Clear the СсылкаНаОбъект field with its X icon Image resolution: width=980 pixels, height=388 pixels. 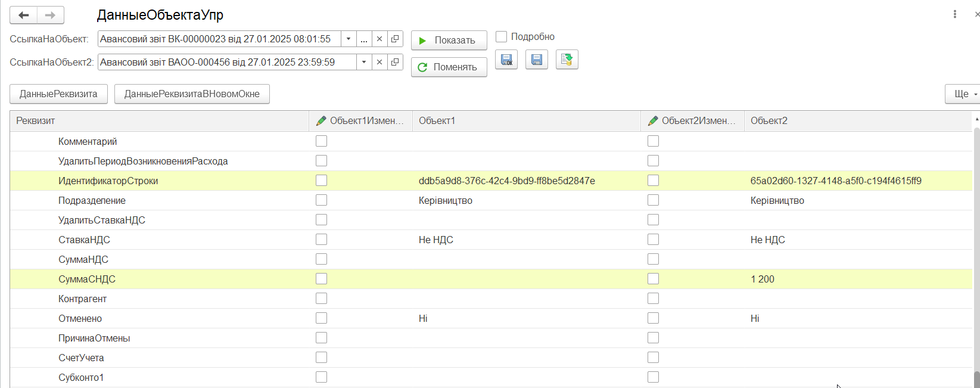coord(379,39)
